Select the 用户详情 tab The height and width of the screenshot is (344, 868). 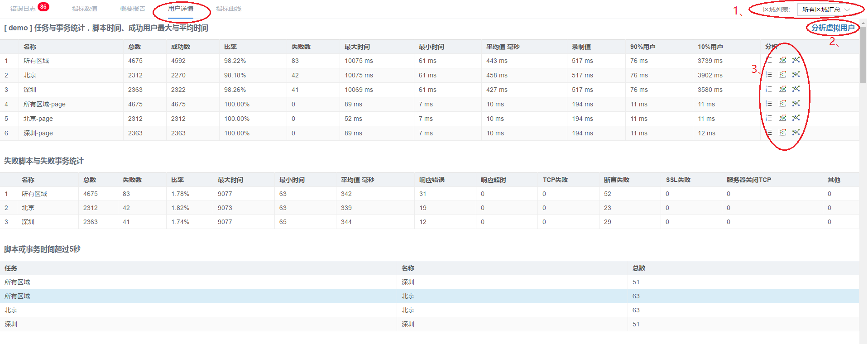click(181, 9)
